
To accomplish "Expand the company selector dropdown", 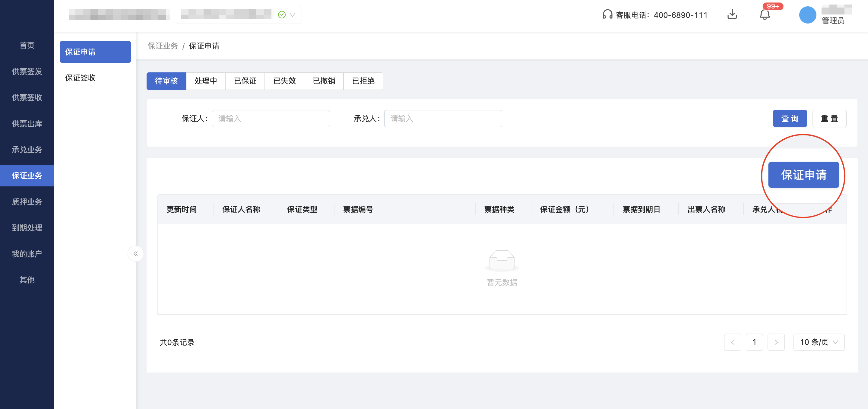I will [292, 15].
